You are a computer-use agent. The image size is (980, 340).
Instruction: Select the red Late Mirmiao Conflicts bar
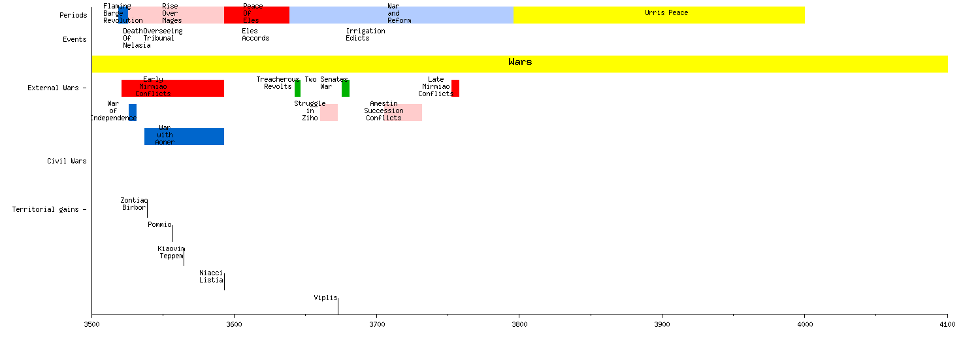coord(455,88)
